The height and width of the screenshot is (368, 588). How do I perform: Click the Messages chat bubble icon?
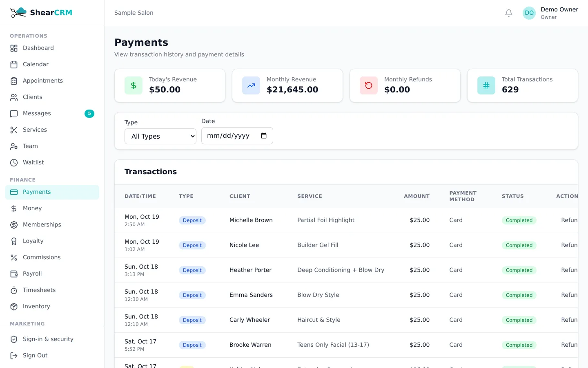pyautogui.click(x=14, y=114)
